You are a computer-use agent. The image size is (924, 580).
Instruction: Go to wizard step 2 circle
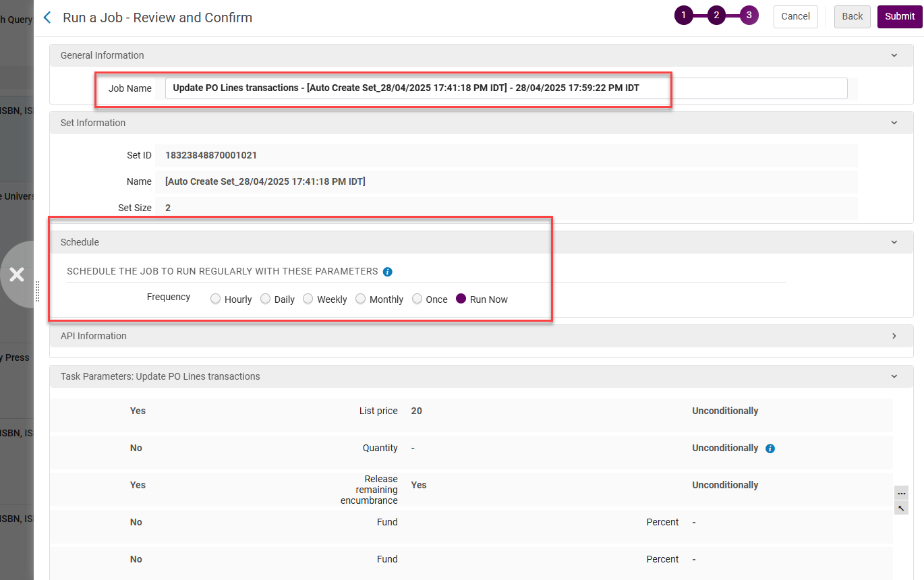[716, 16]
